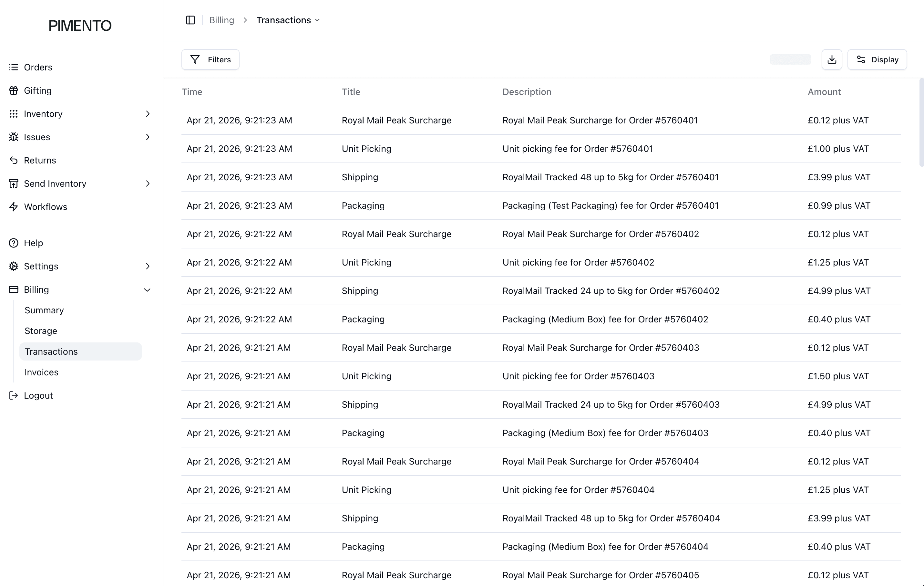This screenshot has width=924, height=586.
Task: Click the Issues bug icon
Action: [14, 137]
